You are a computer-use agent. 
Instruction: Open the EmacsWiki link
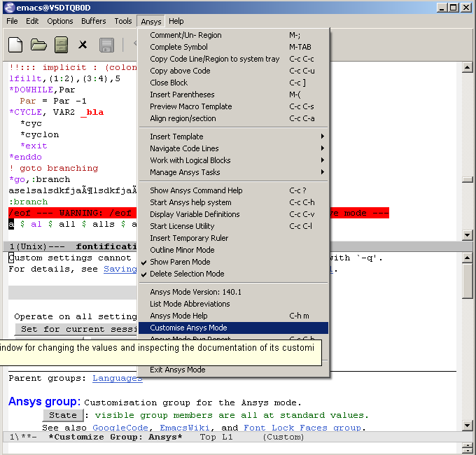point(185,428)
